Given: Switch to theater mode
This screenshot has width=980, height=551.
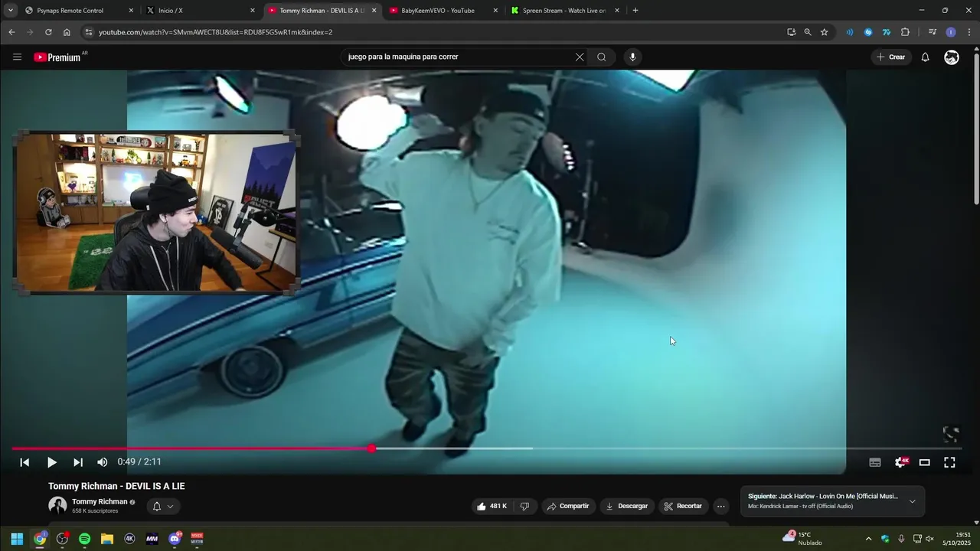Looking at the screenshot, I should (925, 462).
